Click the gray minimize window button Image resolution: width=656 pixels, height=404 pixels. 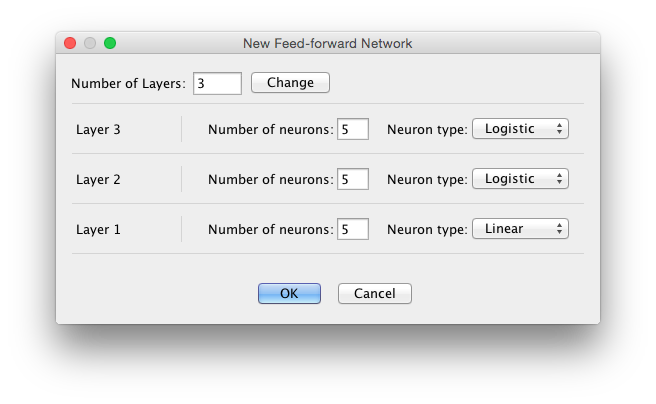point(90,43)
